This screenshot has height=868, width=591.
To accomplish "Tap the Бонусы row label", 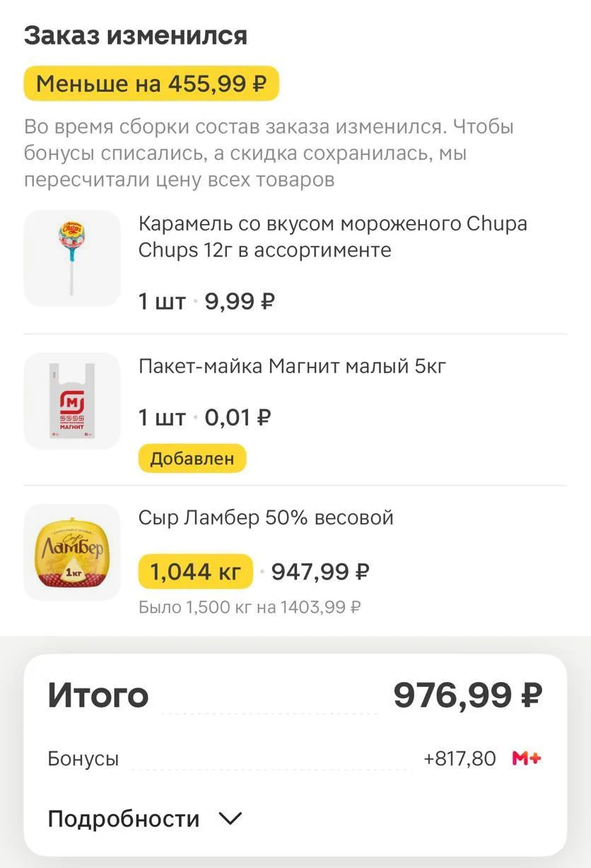I will (x=83, y=759).
